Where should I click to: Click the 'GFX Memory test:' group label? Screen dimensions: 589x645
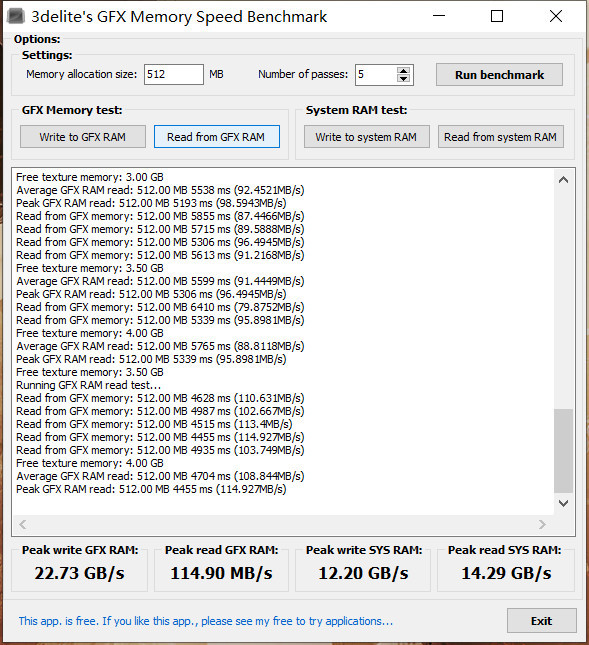tap(72, 110)
